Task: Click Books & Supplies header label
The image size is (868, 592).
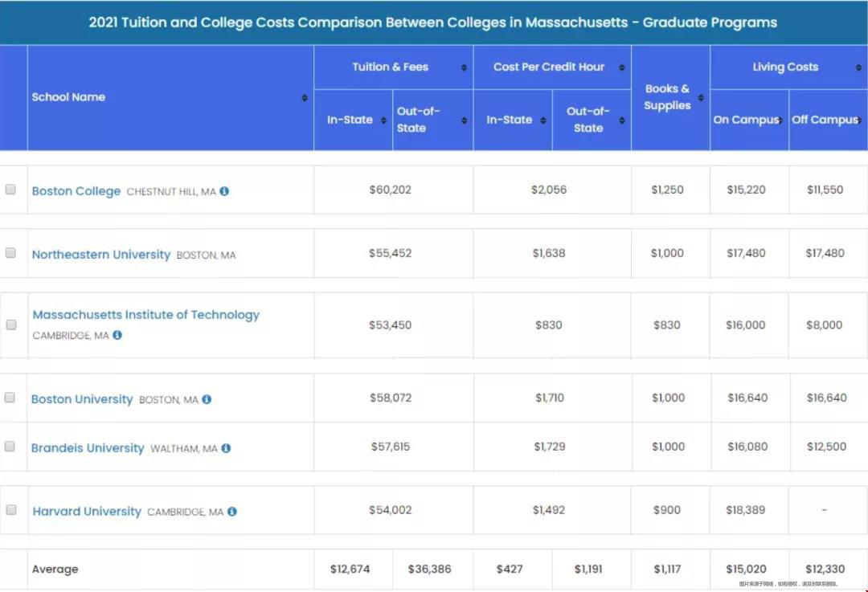Action: 667,97
